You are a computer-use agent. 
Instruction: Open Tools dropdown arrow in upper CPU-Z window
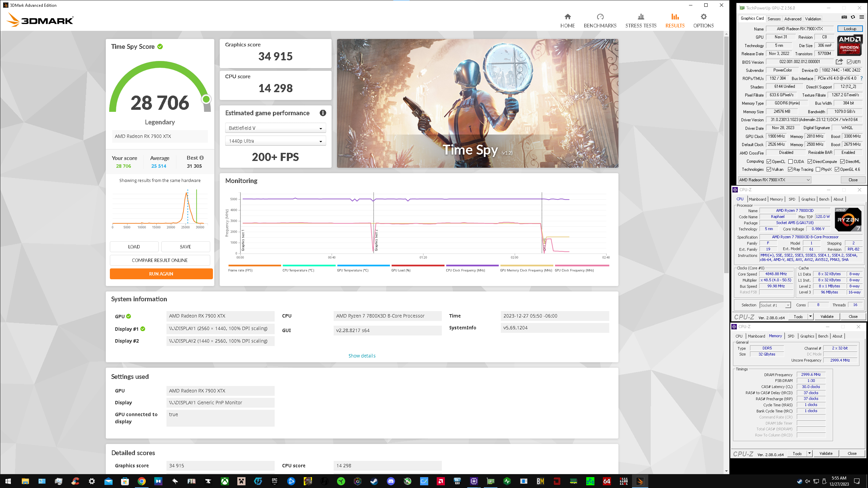810,317
